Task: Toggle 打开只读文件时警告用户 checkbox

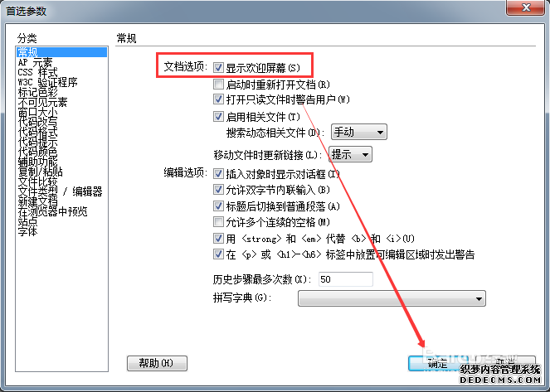Action: pos(218,99)
